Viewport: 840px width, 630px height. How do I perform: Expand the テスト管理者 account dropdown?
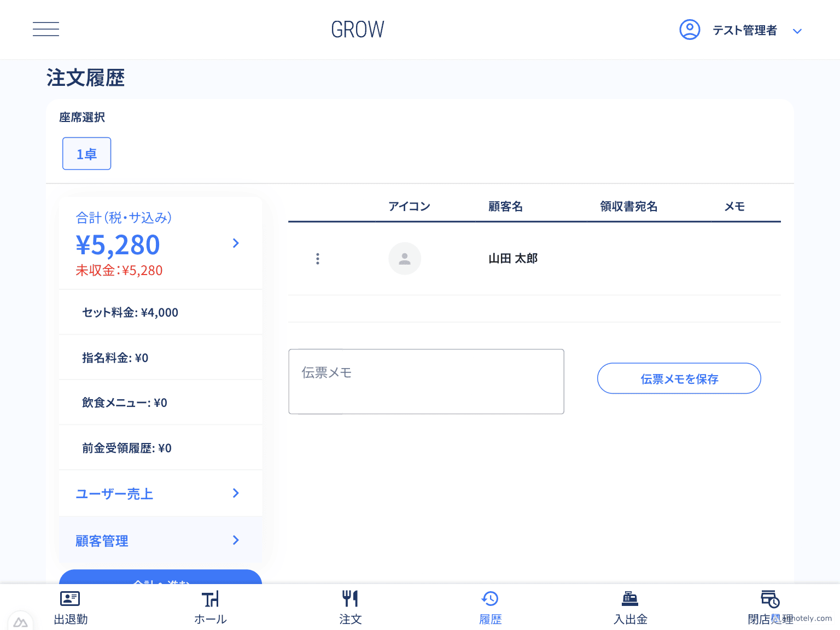click(x=797, y=31)
